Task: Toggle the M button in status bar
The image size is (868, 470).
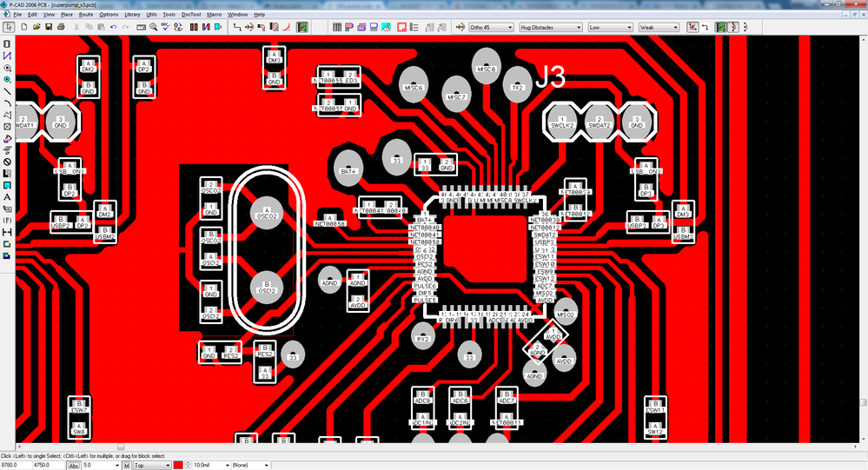Action: point(127,466)
